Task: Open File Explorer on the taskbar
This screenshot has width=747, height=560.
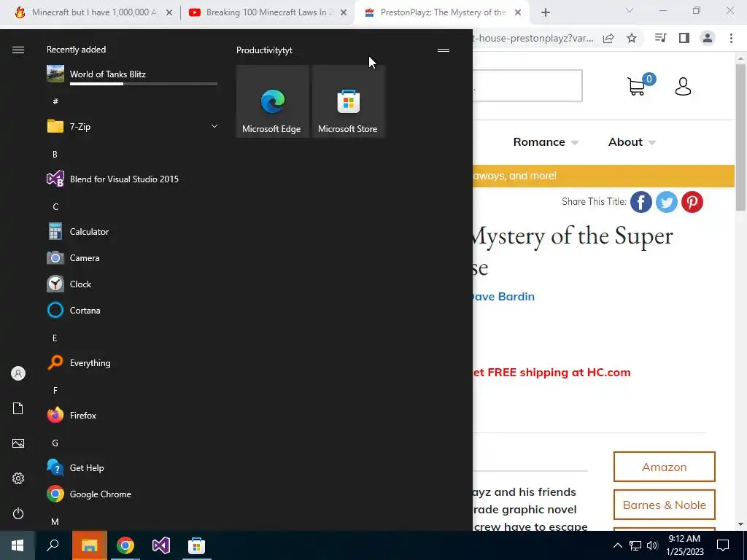Action: (x=89, y=545)
